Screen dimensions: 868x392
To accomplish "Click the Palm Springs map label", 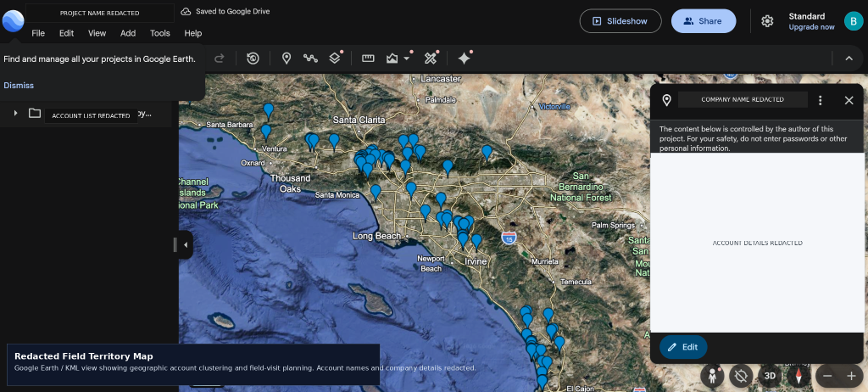I will [x=613, y=226].
